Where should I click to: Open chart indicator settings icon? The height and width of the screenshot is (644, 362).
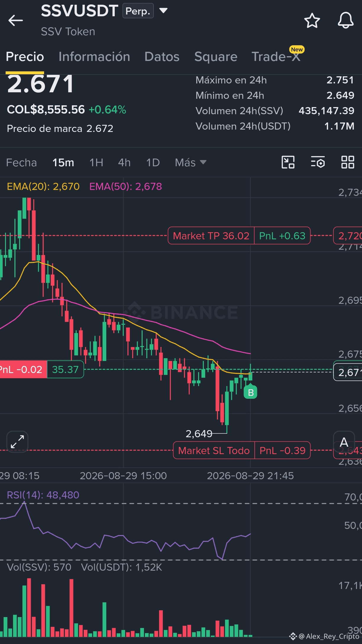pyautogui.click(x=318, y=162)
